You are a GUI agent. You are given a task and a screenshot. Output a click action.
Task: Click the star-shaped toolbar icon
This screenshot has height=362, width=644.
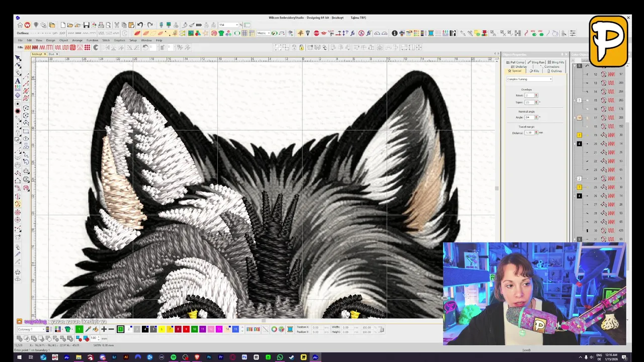[205, 33]
